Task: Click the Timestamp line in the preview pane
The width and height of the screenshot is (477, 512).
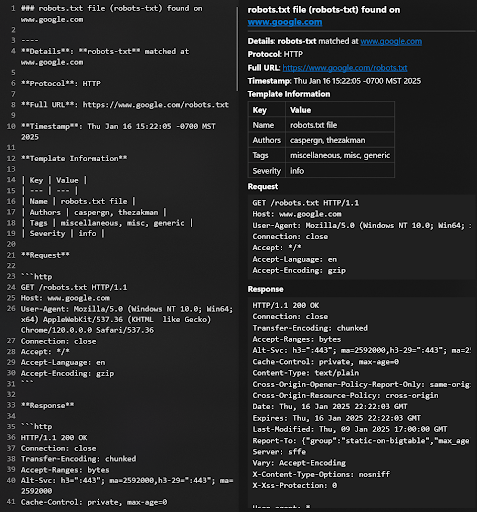Action: [x=334, y=81]
